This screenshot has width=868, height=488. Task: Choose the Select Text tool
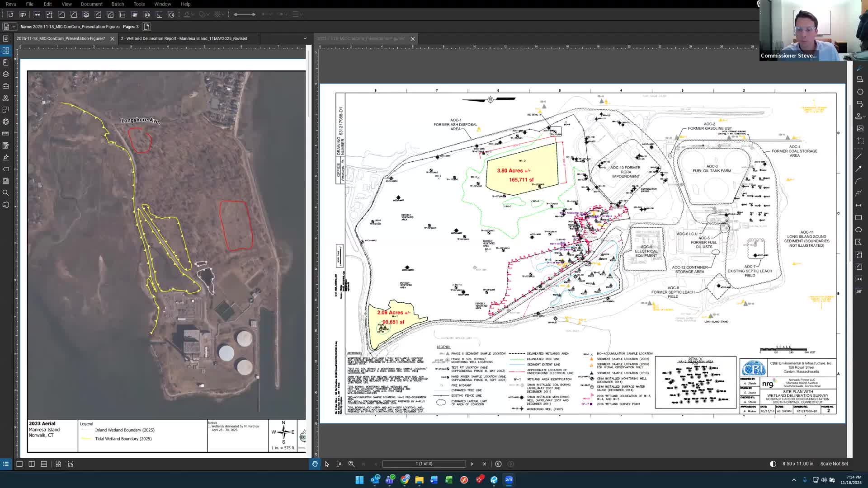tap(339, 464)
